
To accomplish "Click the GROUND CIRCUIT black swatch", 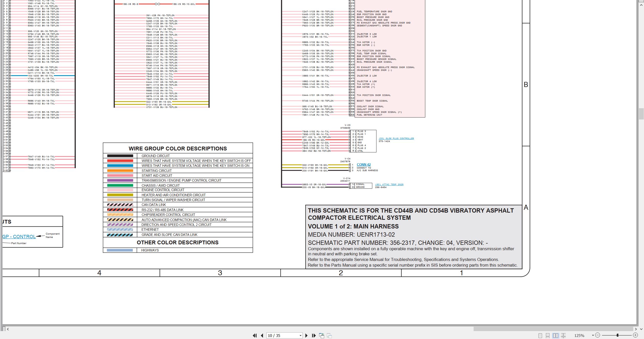I will coord(120,156).
